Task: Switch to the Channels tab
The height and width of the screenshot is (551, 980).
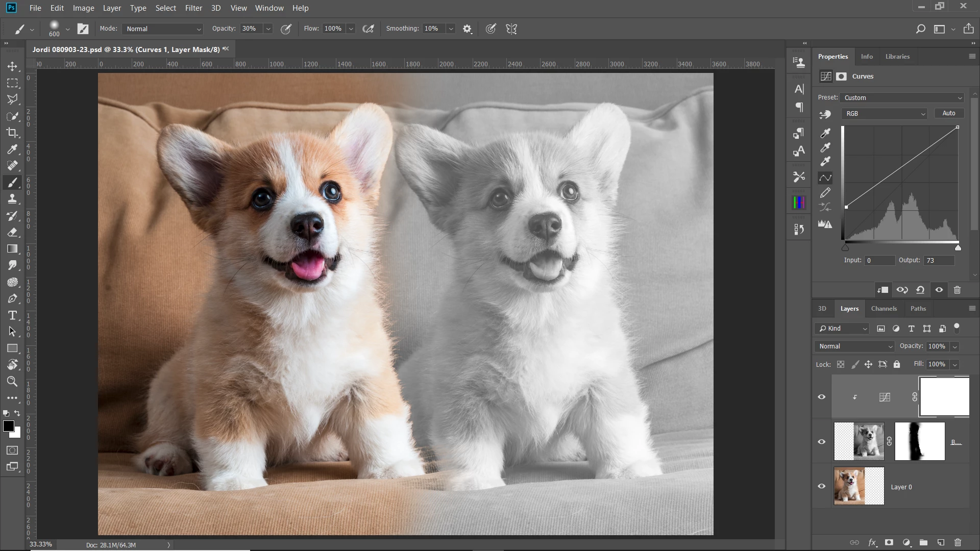Action: click(884, 309)
